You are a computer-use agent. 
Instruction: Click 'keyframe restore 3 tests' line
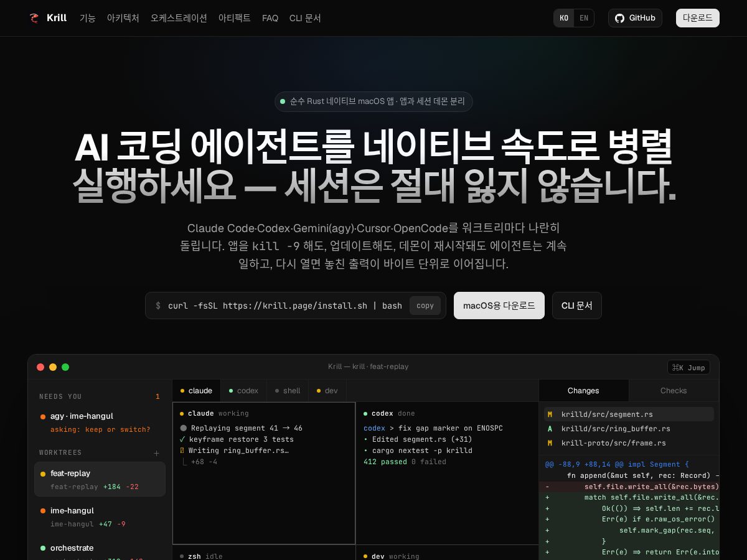(x=237, y=439)
